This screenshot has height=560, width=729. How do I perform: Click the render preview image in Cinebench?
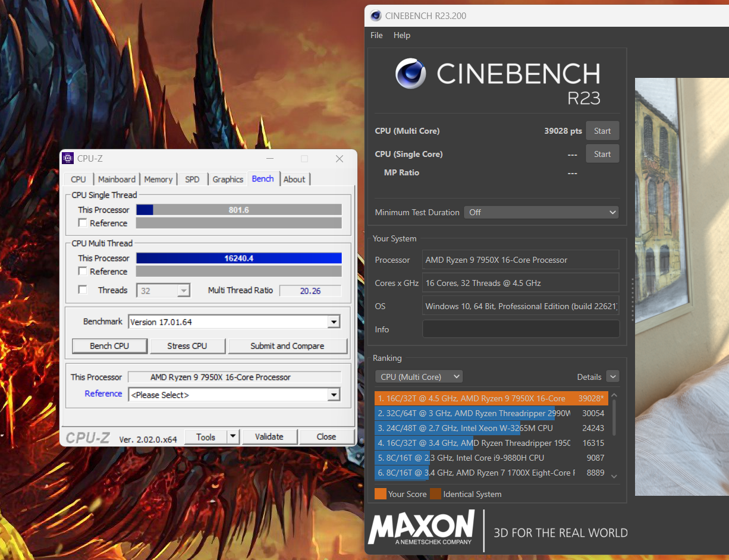coord(682,287)
